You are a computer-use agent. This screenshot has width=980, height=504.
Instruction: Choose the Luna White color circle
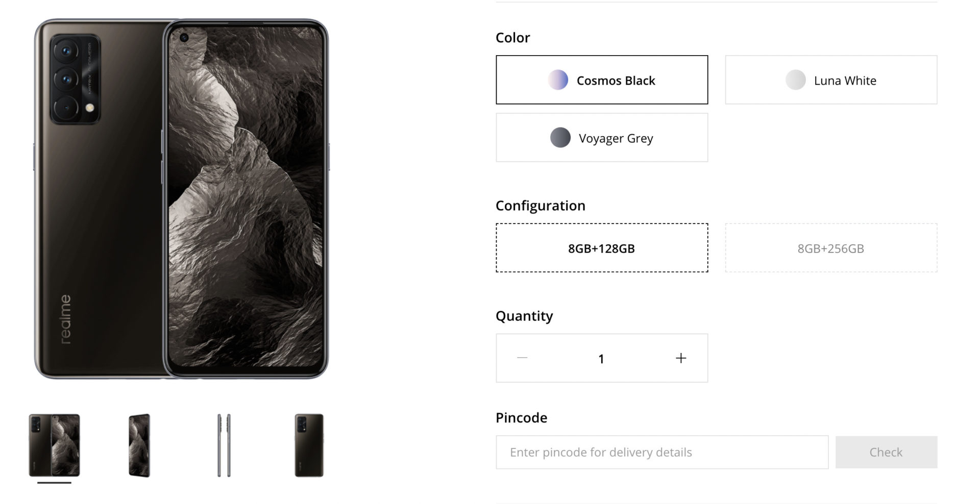(x=795, y=80)
